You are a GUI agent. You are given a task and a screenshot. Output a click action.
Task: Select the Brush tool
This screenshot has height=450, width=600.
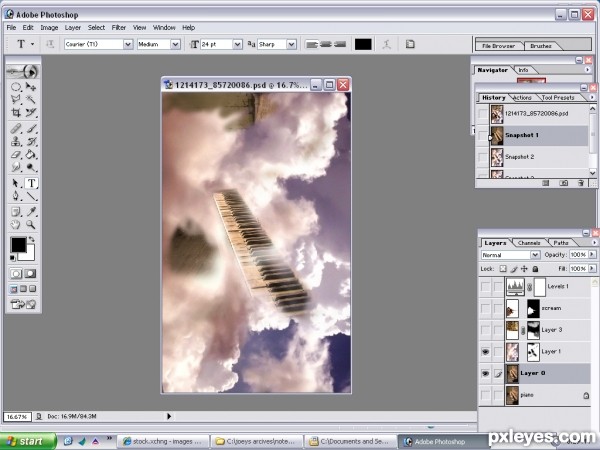(x=31, y=129)
